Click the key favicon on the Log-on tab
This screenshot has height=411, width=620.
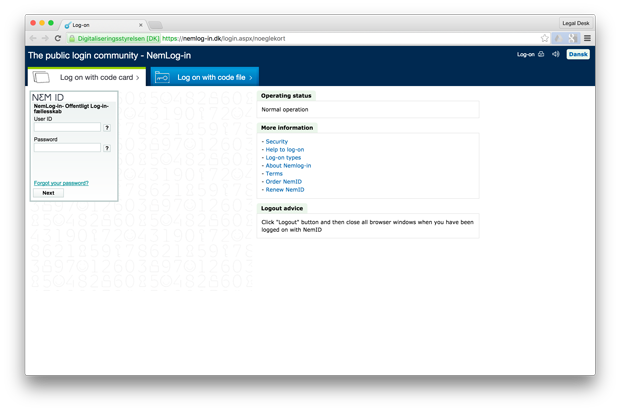point(68,25)
